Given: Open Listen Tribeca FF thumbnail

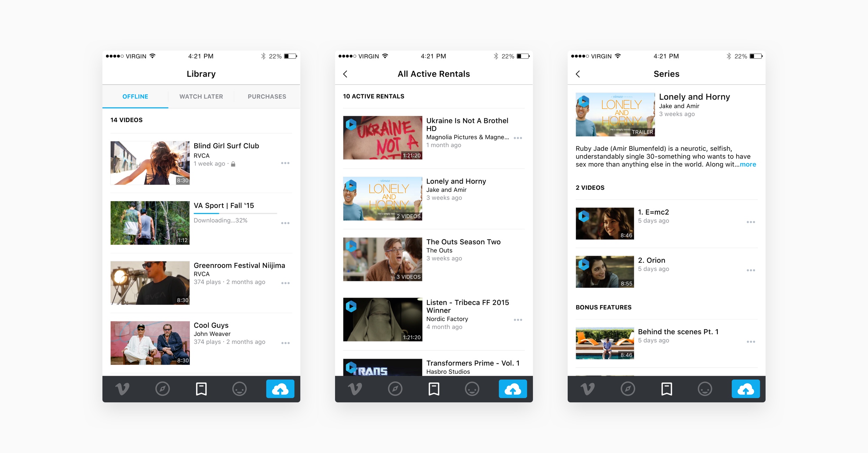Looking at the screenshot, I should (383, 320).
